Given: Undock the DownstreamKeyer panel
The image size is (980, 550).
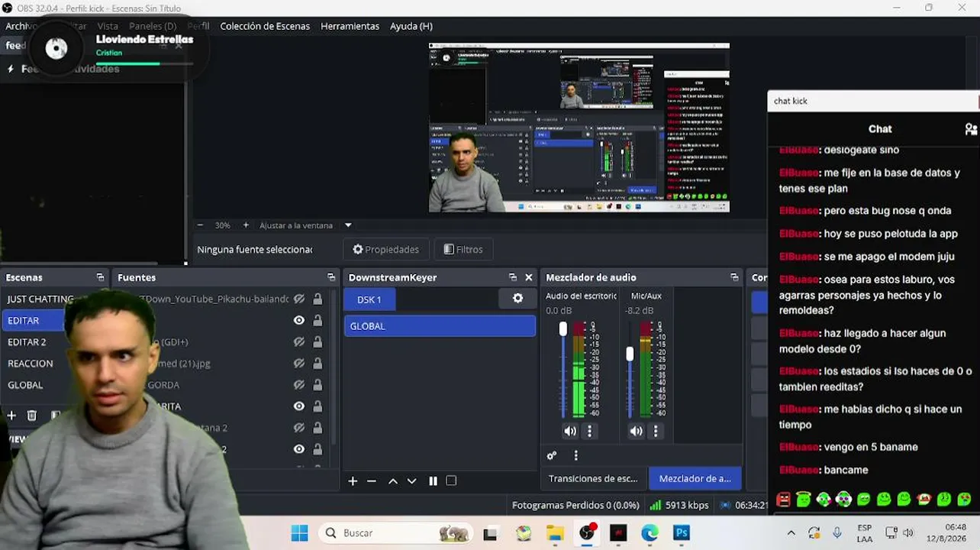Looking at the screenshot, I should click(513, 277).
